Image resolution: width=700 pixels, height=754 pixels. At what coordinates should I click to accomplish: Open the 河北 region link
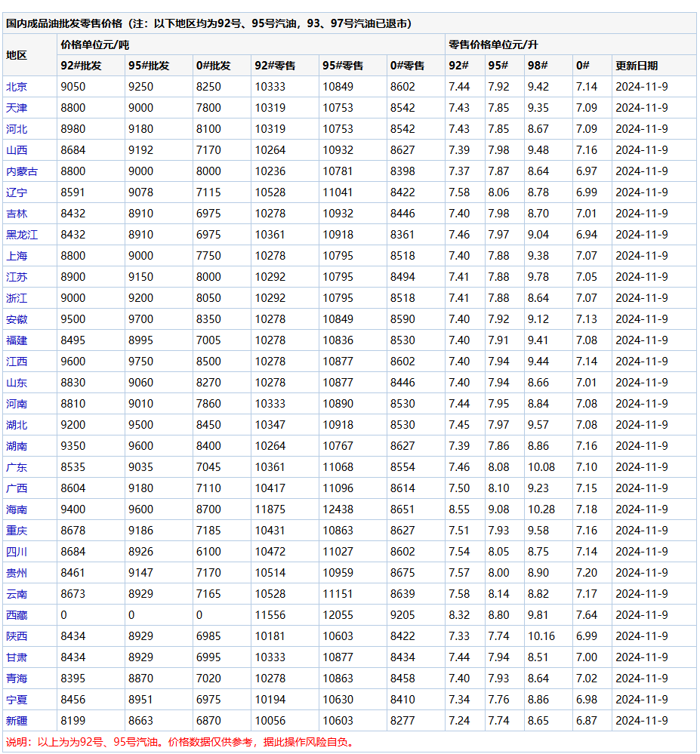click(x=17, y=129)
